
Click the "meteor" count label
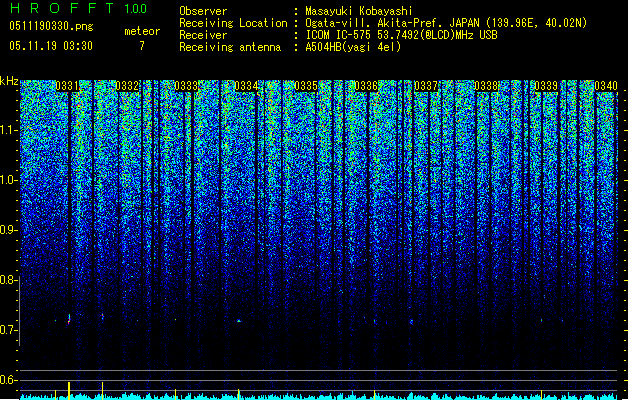[x=142, y=31]
